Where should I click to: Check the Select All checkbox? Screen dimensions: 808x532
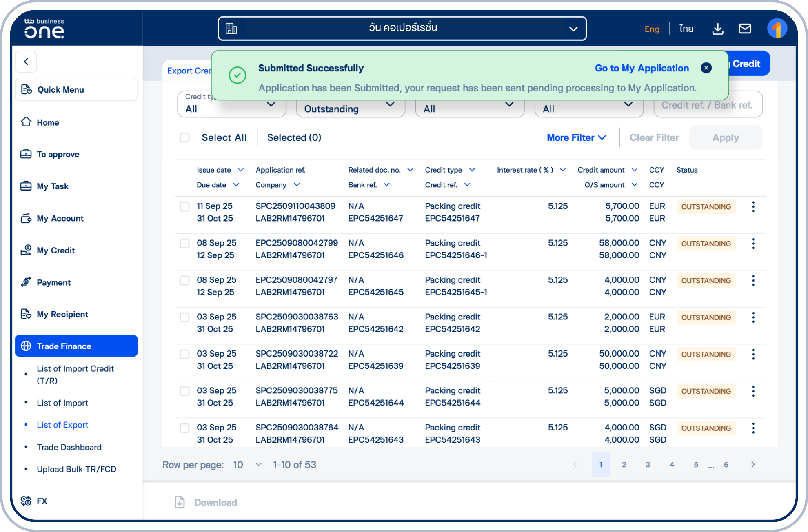tap(185, 137)
